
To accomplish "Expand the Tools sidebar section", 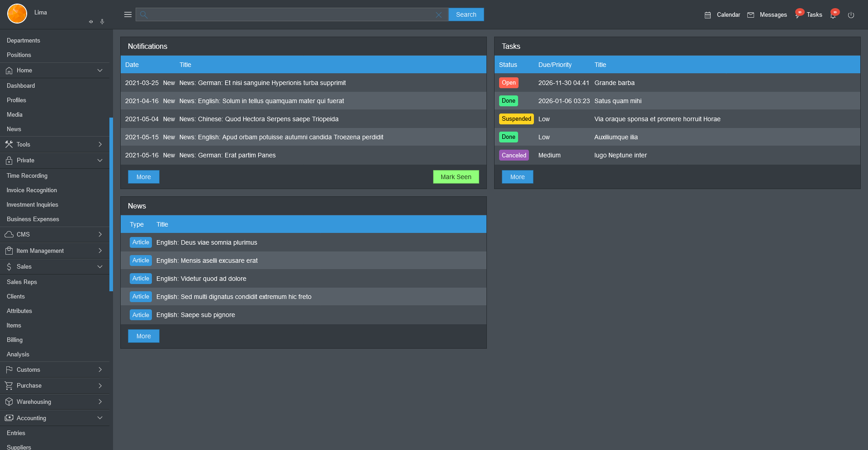I will (100, 144).
